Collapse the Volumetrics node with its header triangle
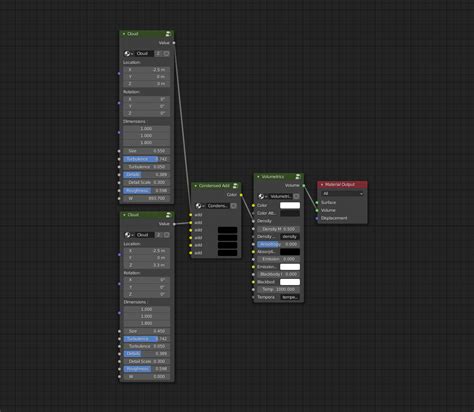 258,177
